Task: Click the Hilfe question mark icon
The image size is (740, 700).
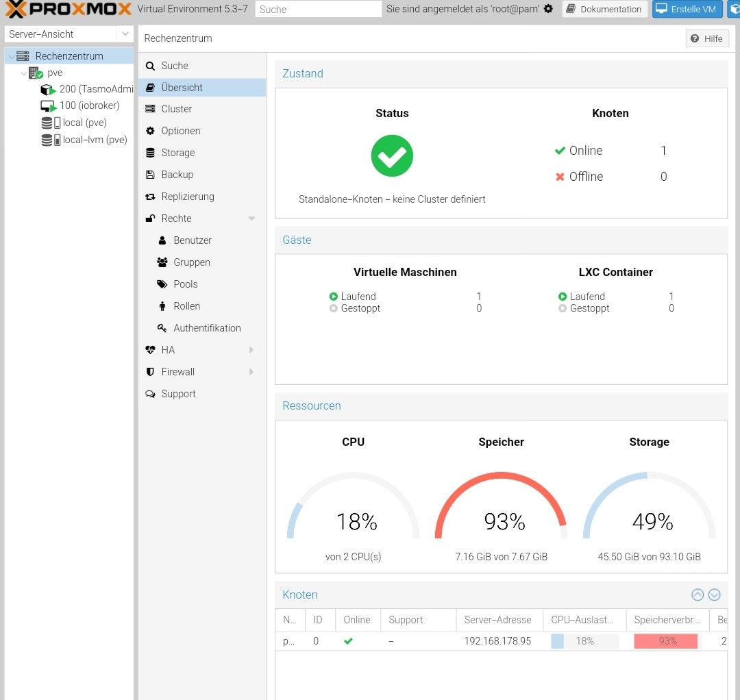Action: point(695,38)
